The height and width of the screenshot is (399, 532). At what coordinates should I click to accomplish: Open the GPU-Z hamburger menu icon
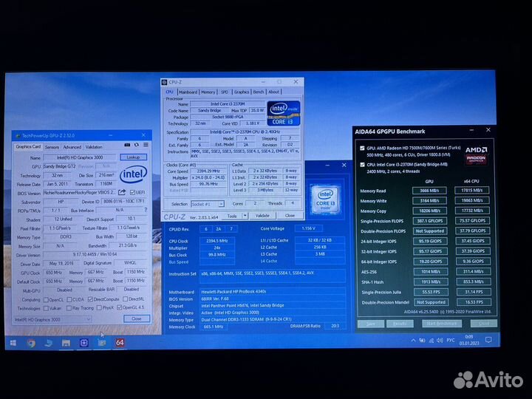146,145
